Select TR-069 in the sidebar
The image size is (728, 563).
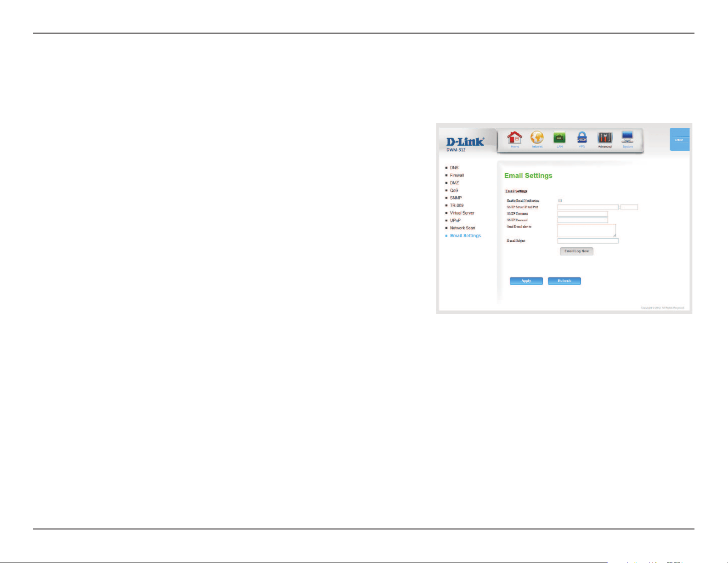point(457,205)
